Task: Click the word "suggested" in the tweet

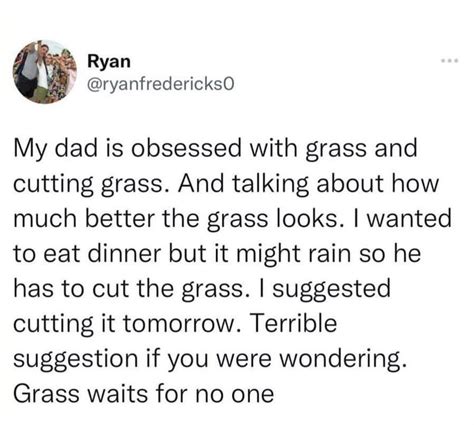Action: coord(332,289)
